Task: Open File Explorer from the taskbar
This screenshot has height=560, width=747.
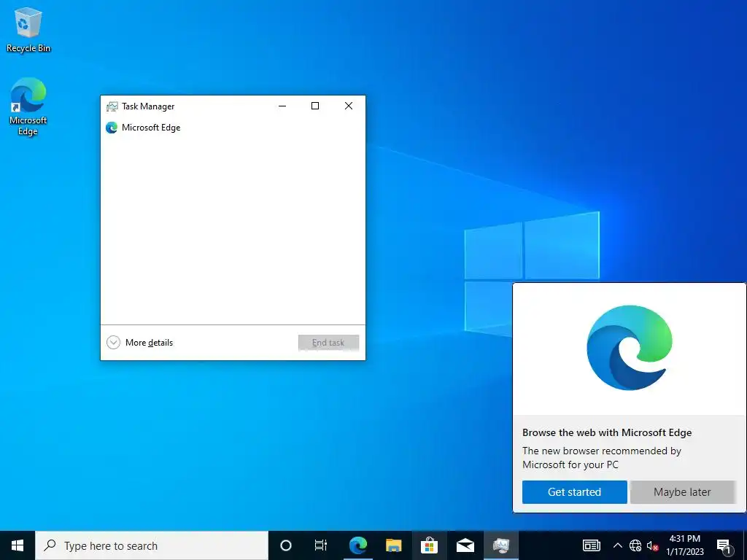Action: click(x=393, y=545)
